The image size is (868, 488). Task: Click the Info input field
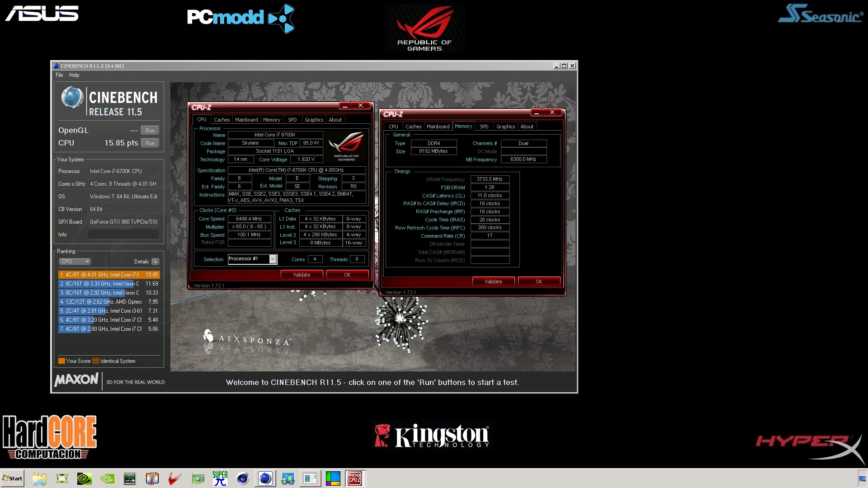(123, 235)
